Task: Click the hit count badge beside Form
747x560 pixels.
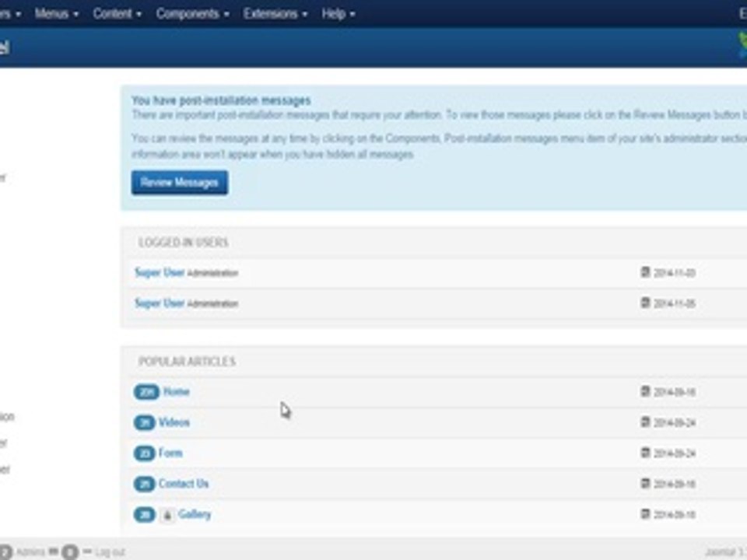Action: (145, 453)
